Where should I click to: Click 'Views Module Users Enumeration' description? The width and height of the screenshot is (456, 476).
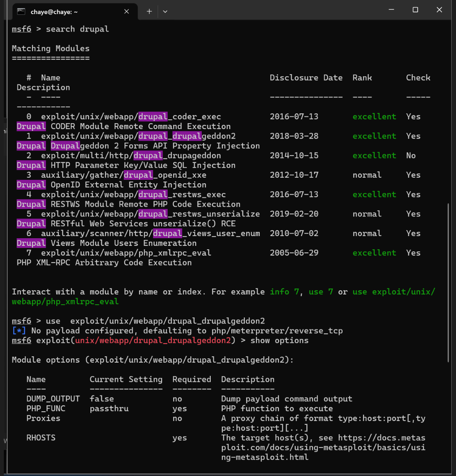click(x=124, y=243)
